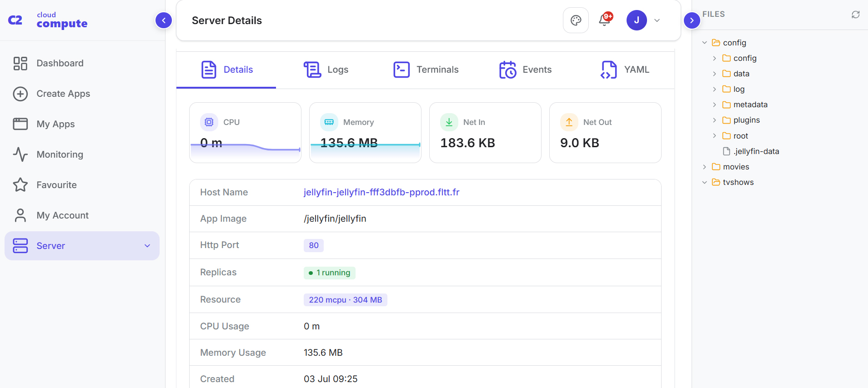Click the Create Apps plus icon
This screenshot has width=868, height=388.
tap(20, 94)
